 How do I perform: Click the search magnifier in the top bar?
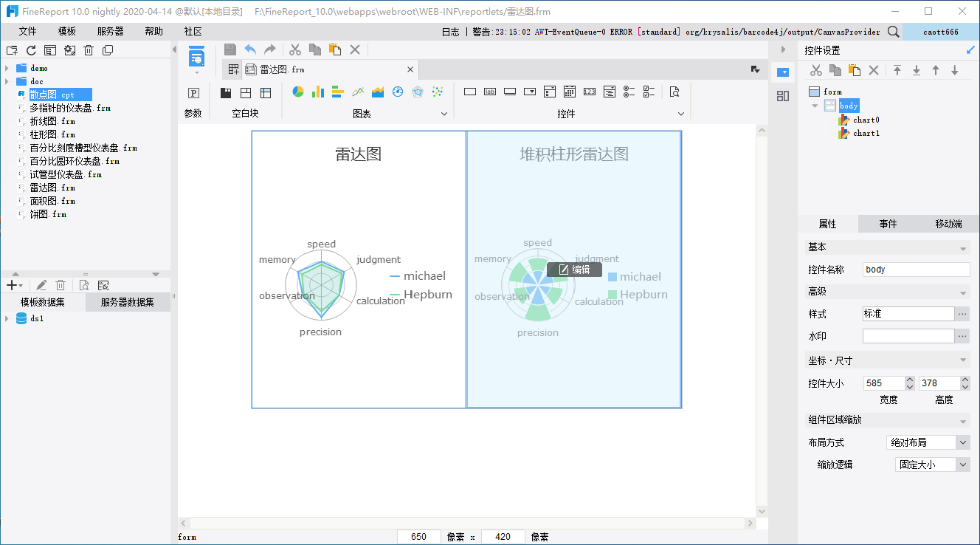893,32
